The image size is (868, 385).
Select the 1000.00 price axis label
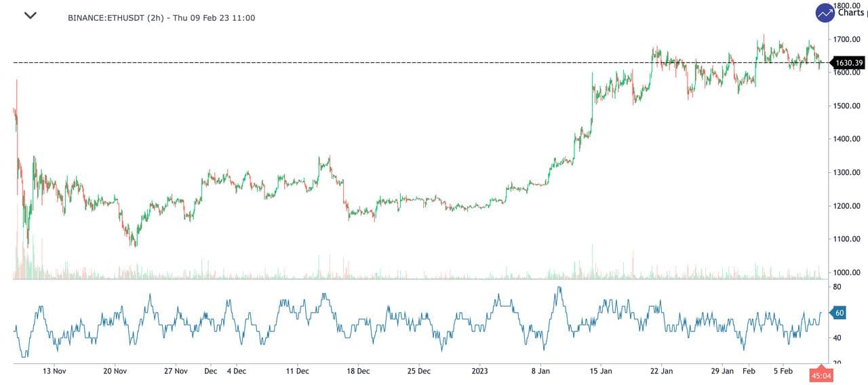point(847,272)
